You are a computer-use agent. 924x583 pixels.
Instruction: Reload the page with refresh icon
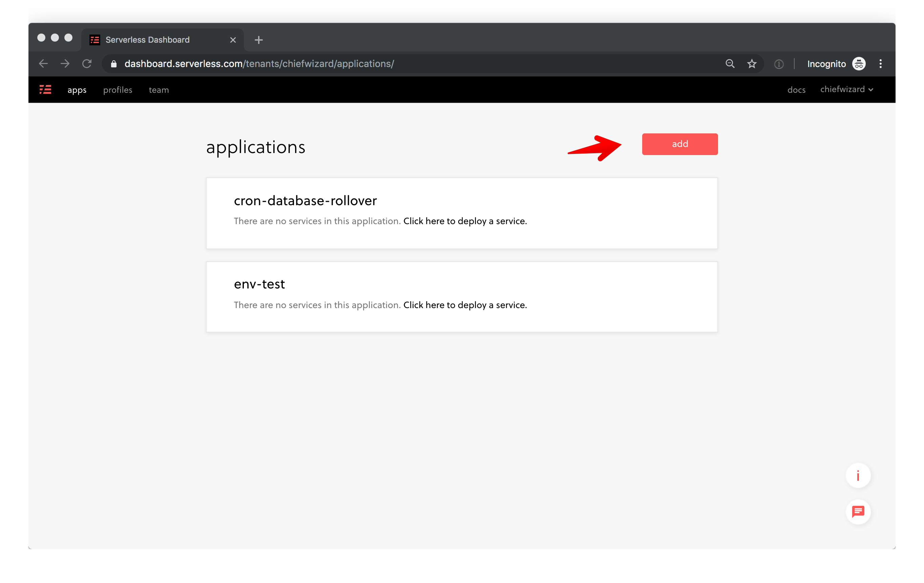[87, 64]
